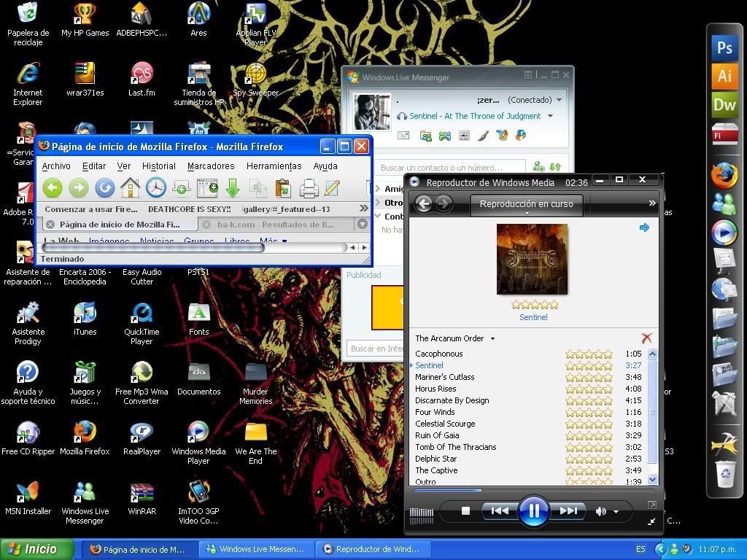Open The Arcanum Order playlist dropdown
This screenshot has width=747, height=560.
coord(492,338)
